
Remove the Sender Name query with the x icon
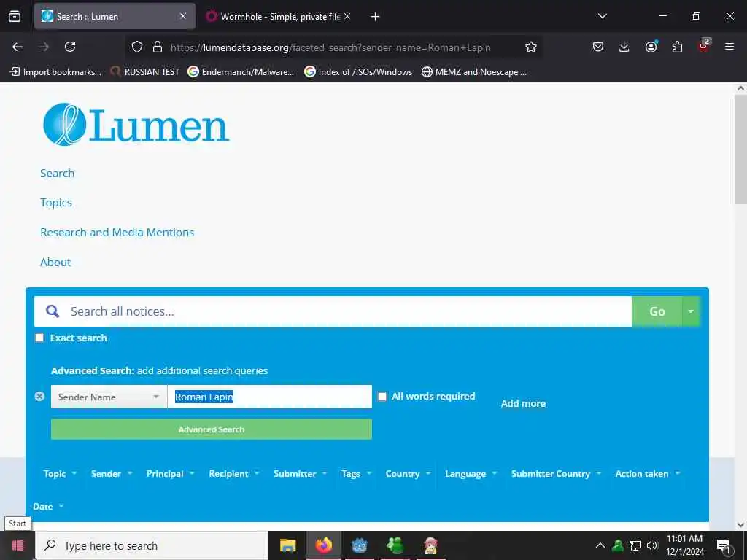click(x=39, y=396)
